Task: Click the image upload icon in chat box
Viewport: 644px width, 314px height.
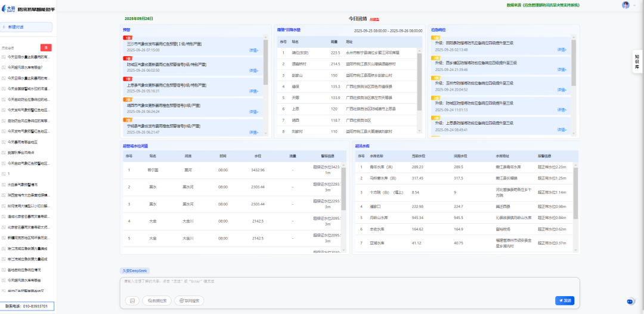Action: [x=132, y=301]
